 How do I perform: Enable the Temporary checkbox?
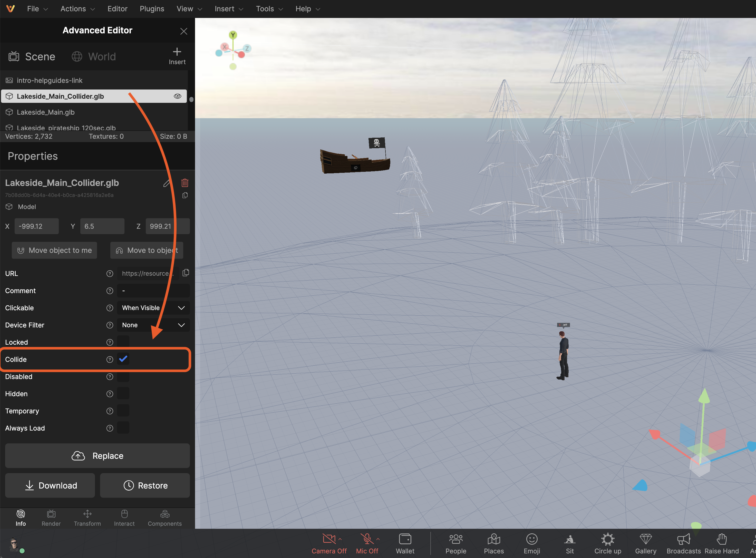pyautogui.click(x=123, y=411)
